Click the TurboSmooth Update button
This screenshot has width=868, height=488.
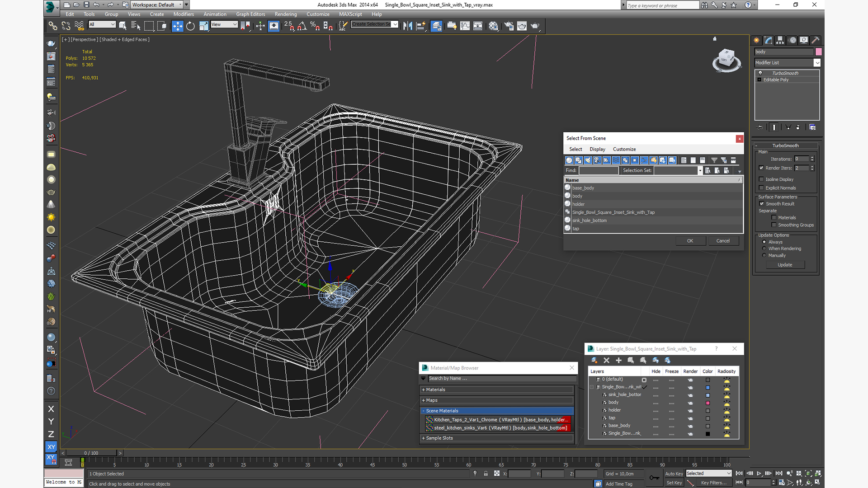click(x=785, y=265)
